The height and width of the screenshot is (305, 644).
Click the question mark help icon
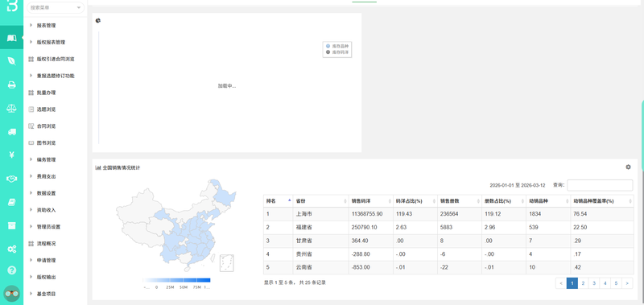11,270
